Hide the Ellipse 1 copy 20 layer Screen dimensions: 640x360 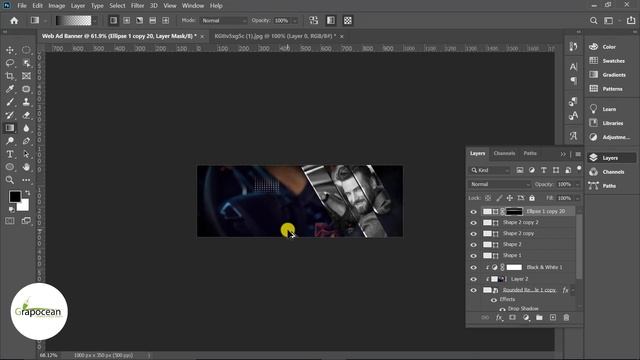473,211
